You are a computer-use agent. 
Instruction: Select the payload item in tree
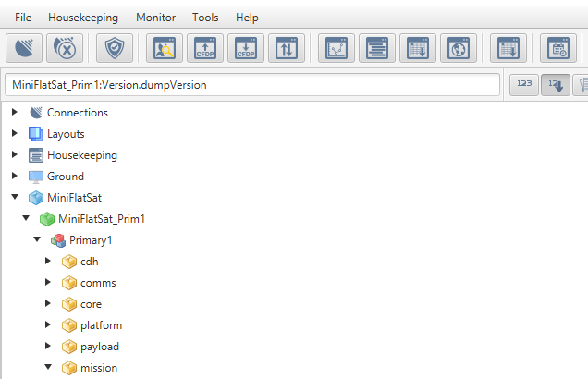coord(101,347)
